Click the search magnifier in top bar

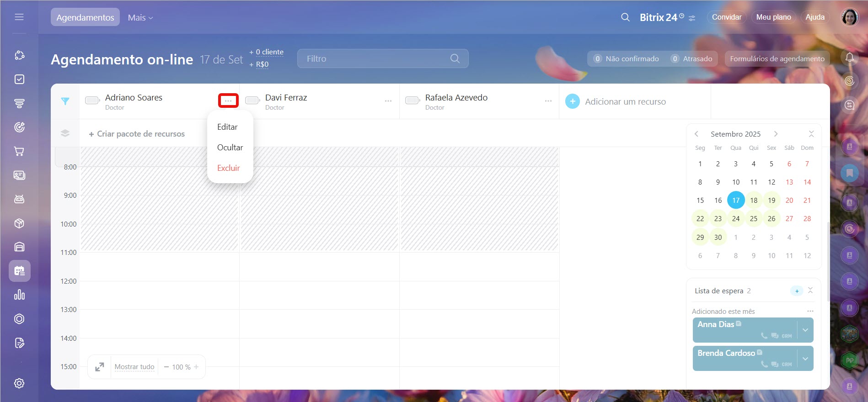pos(625,17)
